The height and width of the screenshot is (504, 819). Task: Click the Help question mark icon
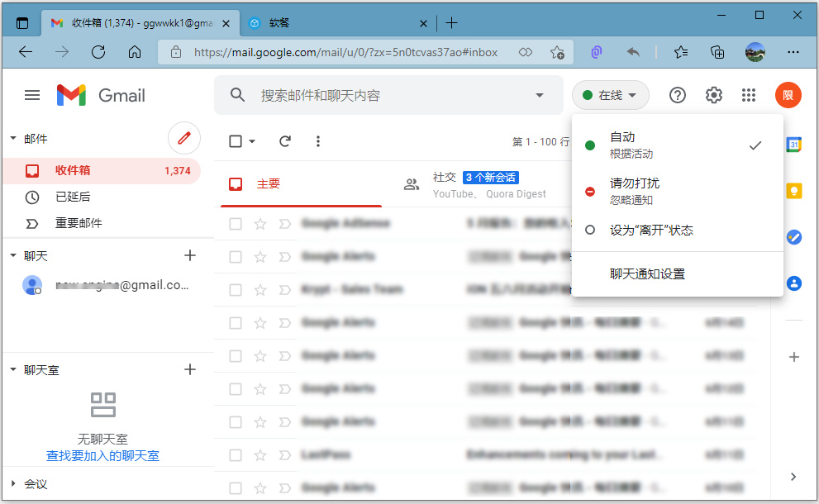coord(677,95)
